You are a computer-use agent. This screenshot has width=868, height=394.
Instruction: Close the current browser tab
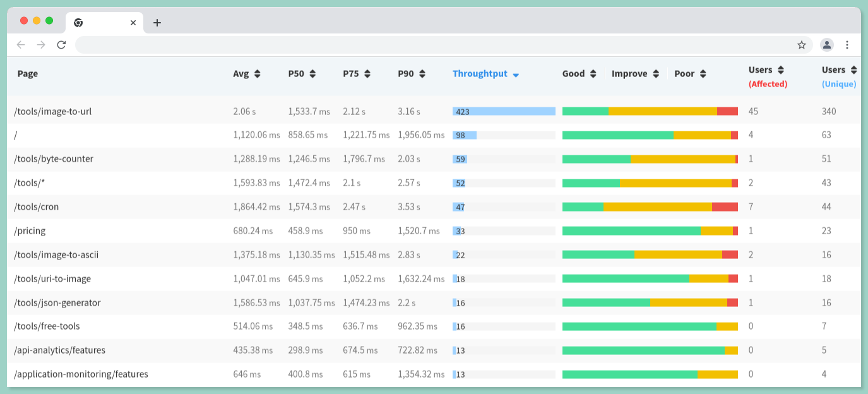[x=133, y=23]
